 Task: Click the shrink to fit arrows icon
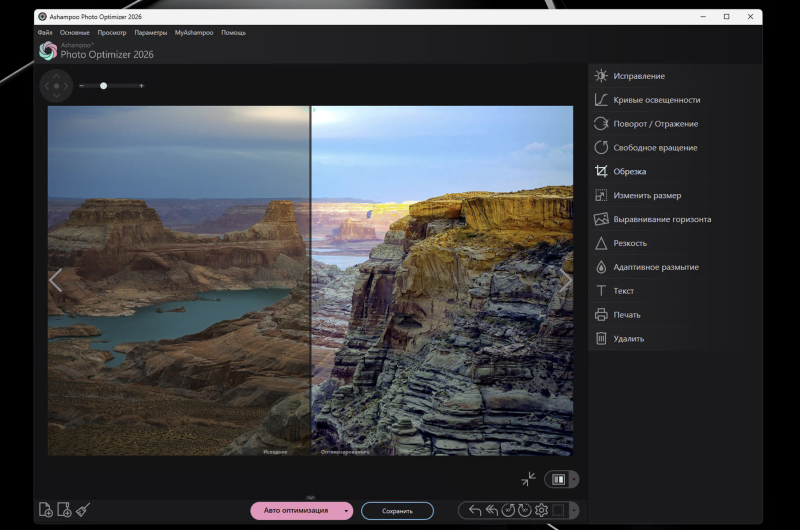(529, 479)
